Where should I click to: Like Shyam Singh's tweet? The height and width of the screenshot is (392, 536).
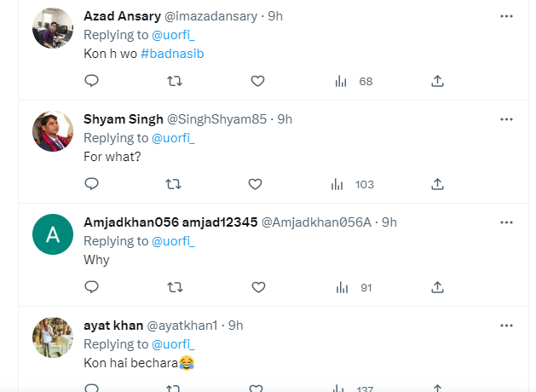point(255,183)
